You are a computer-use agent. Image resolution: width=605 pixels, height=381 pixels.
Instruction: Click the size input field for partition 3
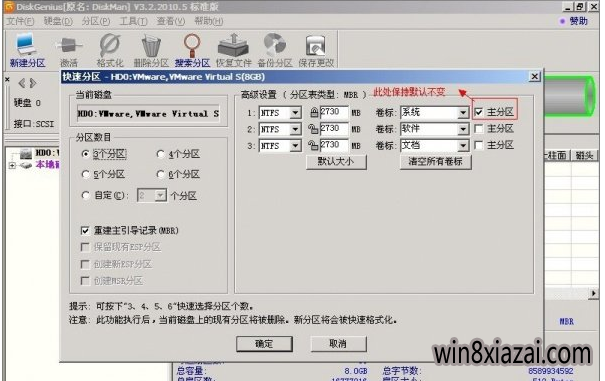point(334,146)
